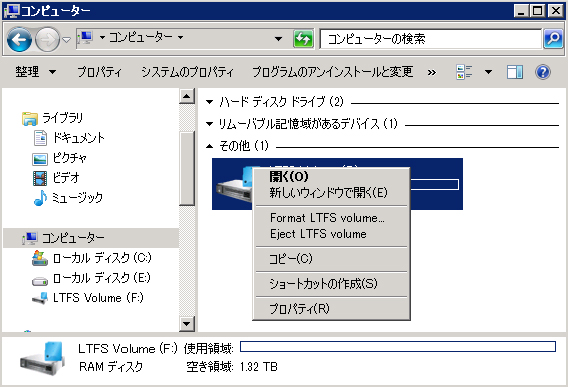Click the large LTFS drive icon in details pane

click(42, 359)
